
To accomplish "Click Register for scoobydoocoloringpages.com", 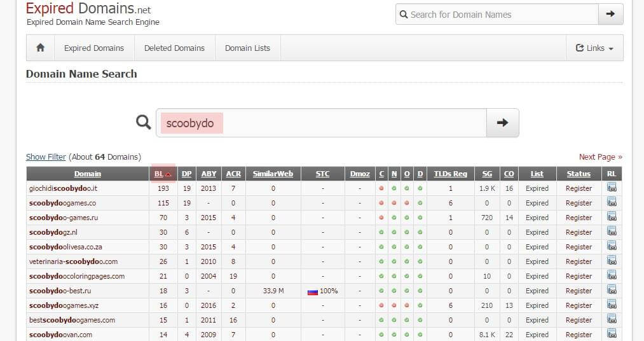I will [579, 276].
